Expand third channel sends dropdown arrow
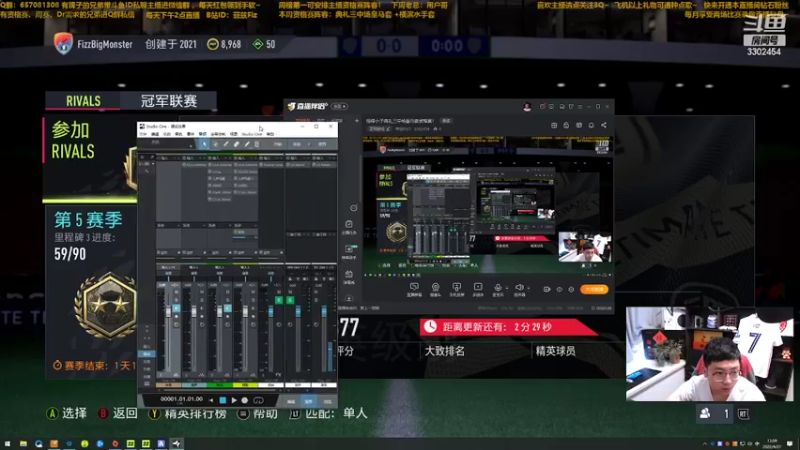Image resolution: width=800 pixels, height=450 pixels. 230,226
